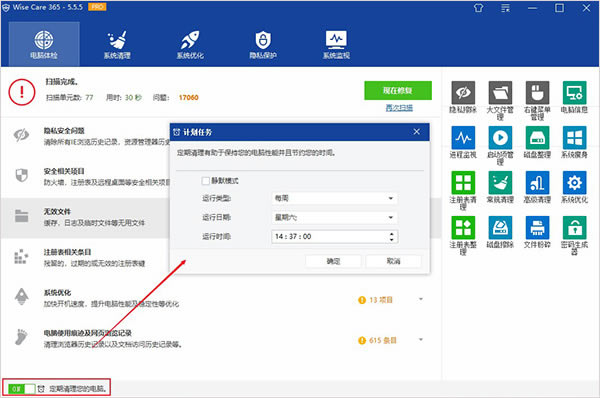The image size is (600, 398).
Task: Check the 静默模式 silent mode checkbox
Action: tap(205, 181)
